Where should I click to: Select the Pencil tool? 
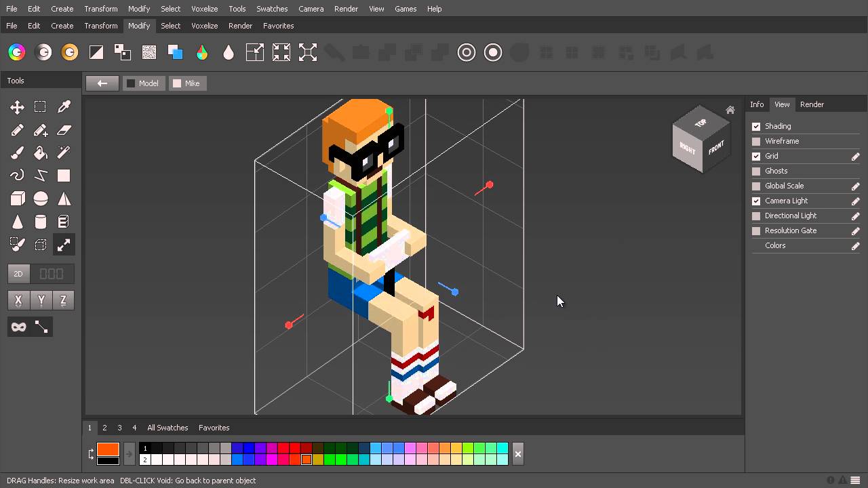tap(18, 130)
